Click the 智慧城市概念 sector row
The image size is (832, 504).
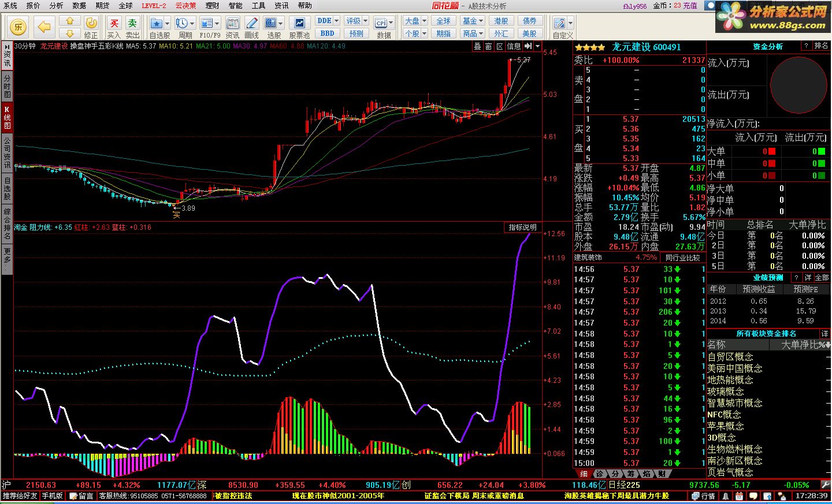[768, 403]
